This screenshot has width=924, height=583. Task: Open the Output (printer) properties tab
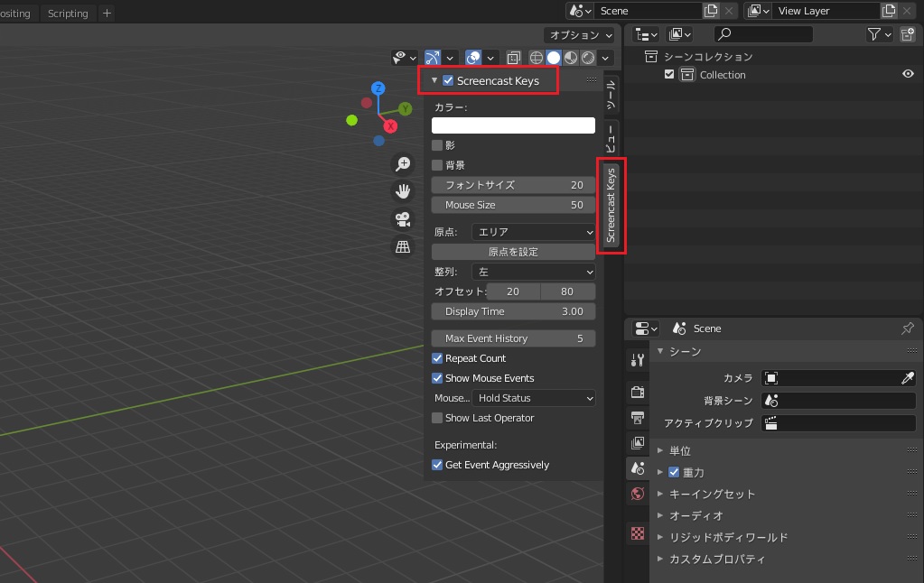point(638,418)
